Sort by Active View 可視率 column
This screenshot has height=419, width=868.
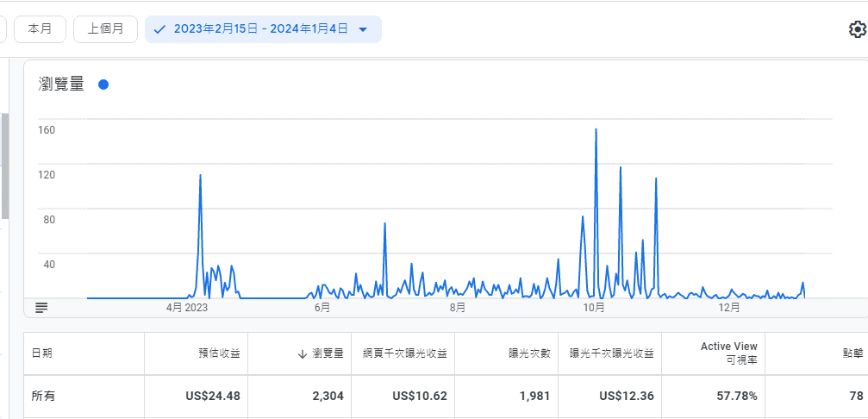[728, 353]
